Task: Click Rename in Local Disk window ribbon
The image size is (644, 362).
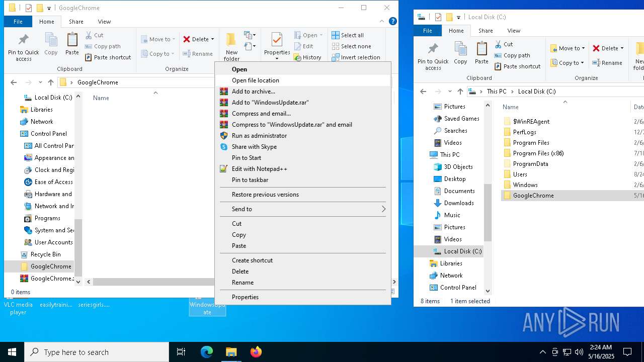Action: coord(607,63)
